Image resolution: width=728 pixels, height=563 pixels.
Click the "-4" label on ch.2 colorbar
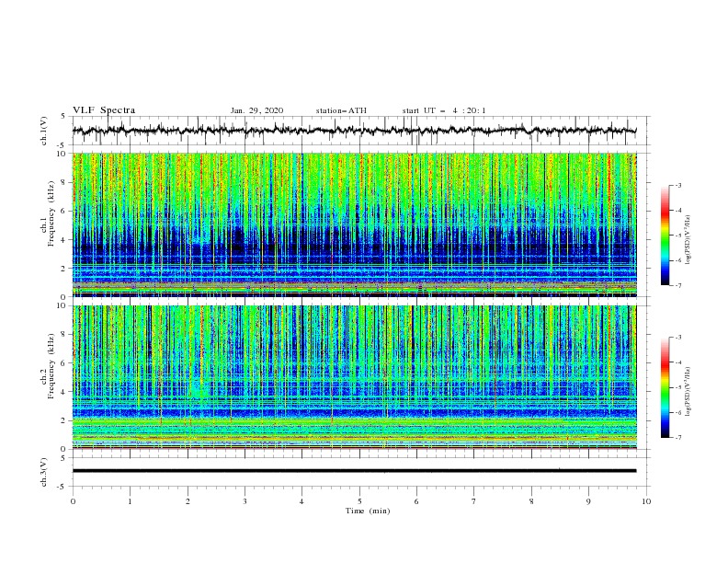pyautogui.click(x=677, y=362)
